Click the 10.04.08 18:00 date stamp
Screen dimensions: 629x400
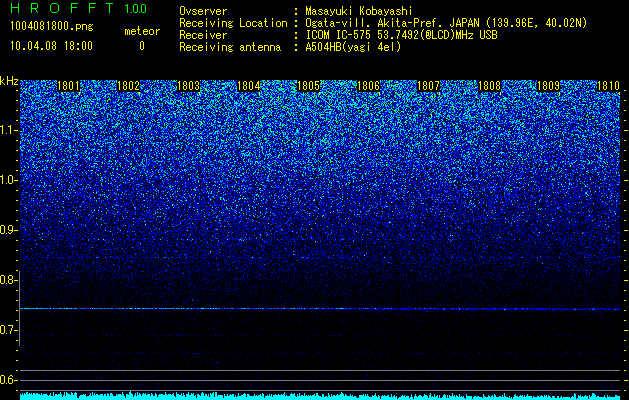coord(51,46)
